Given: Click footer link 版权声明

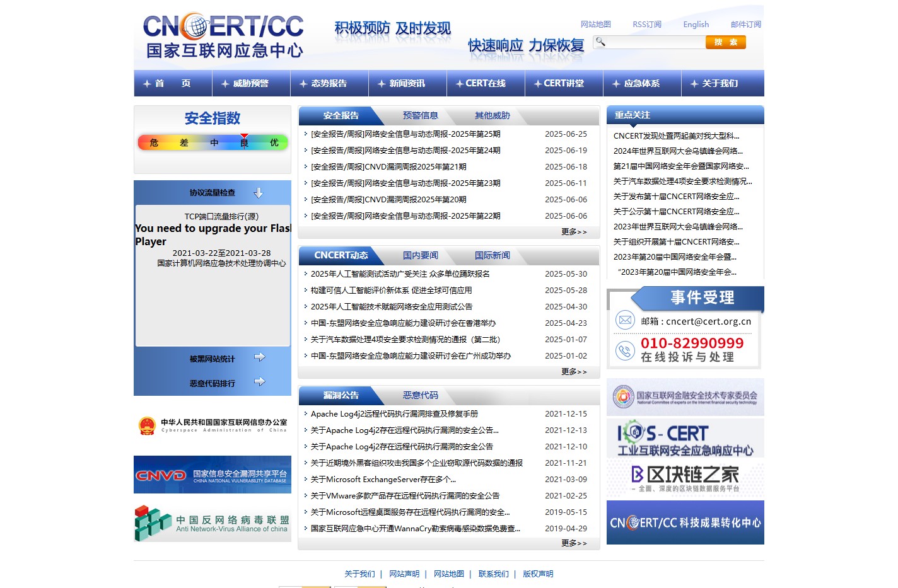Looking at the screenshot, I should pyautogui.click(x=538, y=574).
